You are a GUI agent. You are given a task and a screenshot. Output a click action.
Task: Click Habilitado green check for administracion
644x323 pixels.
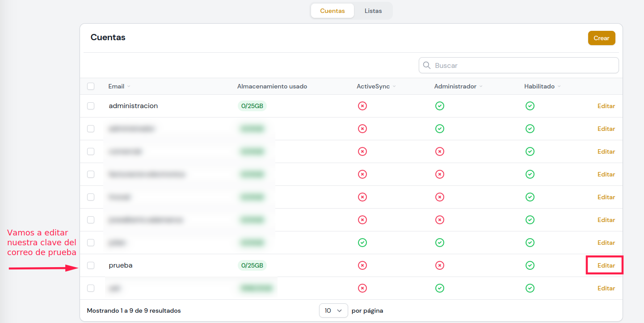pyautogui.click(x=530, y=106)
